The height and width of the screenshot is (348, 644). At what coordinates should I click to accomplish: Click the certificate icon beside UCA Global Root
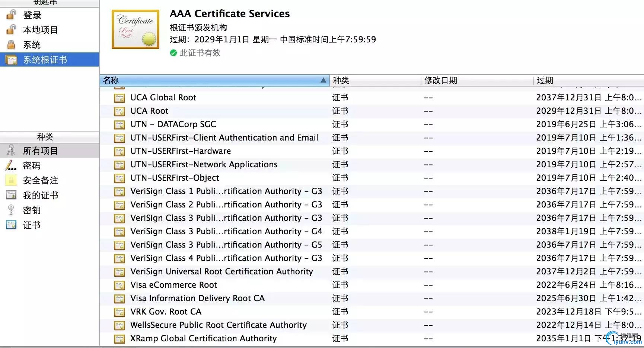click(x=119, y=98)
